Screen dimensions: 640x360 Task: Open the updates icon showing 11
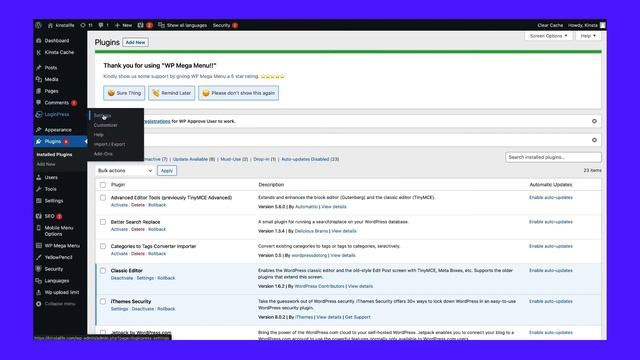coord(87,25)
